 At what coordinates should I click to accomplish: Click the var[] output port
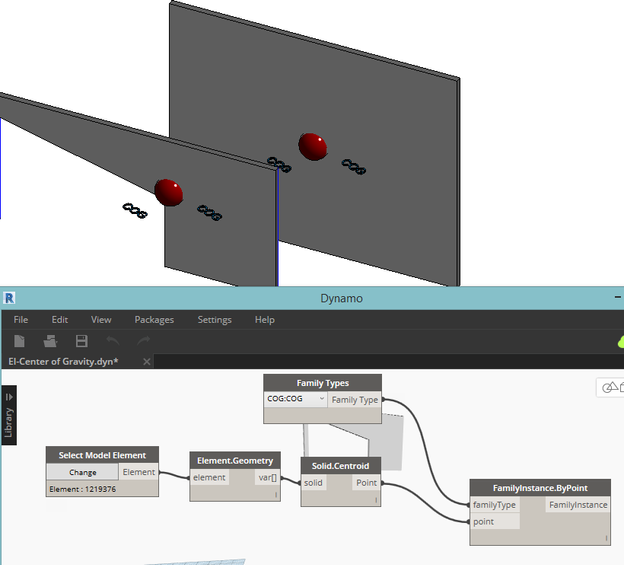(267, 477)
